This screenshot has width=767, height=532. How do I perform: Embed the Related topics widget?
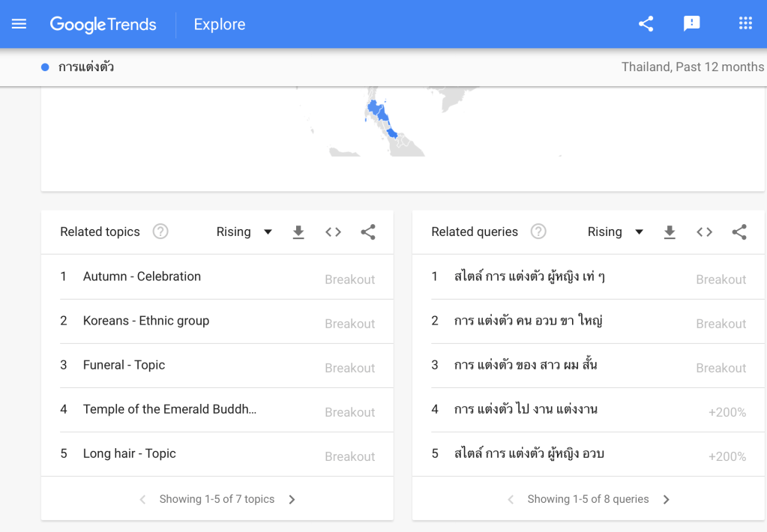point(333,232)
